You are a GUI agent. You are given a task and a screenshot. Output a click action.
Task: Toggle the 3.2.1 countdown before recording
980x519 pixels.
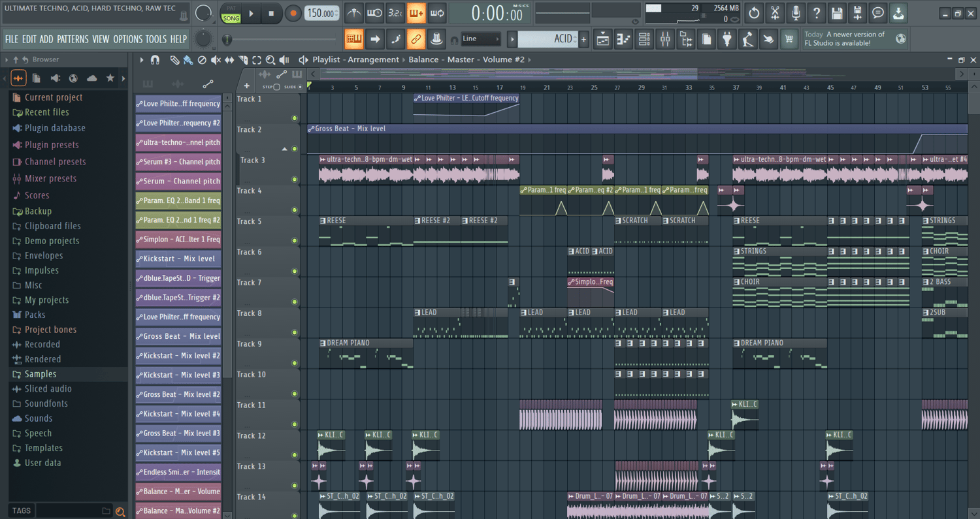[x=395, y=13]
